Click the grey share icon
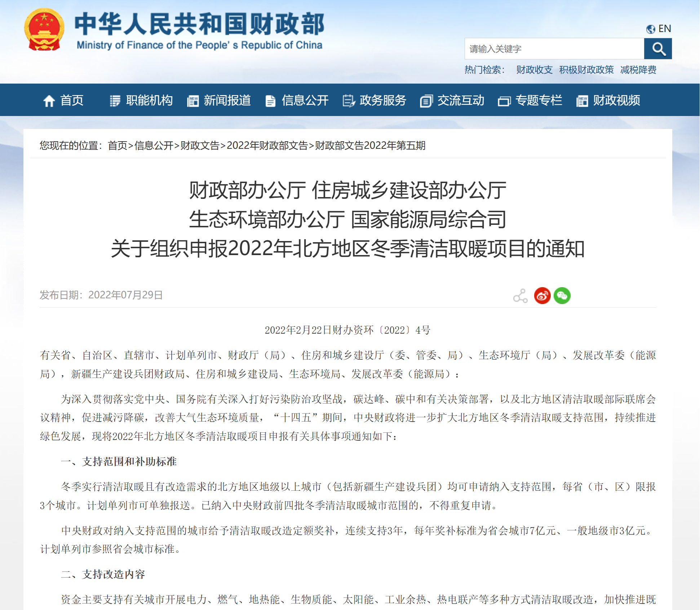Image resolution: width=700 pixels, height=610 pixels. [520, 296]
